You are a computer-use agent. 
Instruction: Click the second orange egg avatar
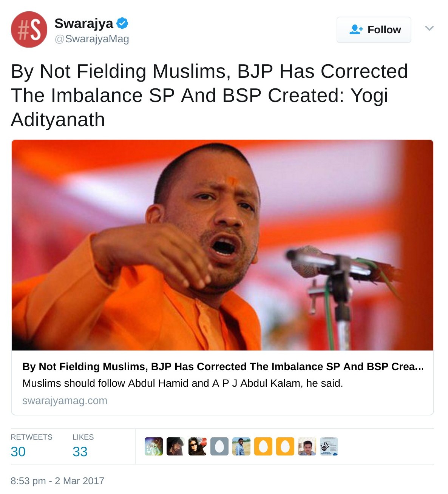point(285,446)
